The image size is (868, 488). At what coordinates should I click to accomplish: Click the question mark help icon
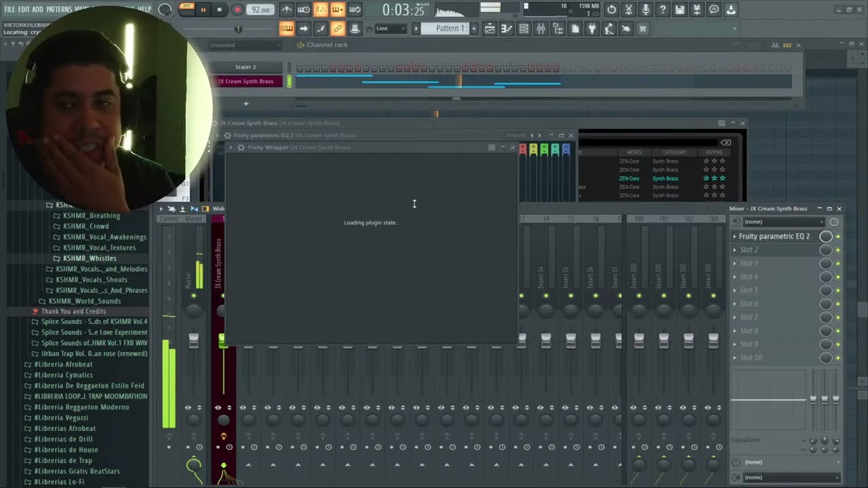point(663,9)
